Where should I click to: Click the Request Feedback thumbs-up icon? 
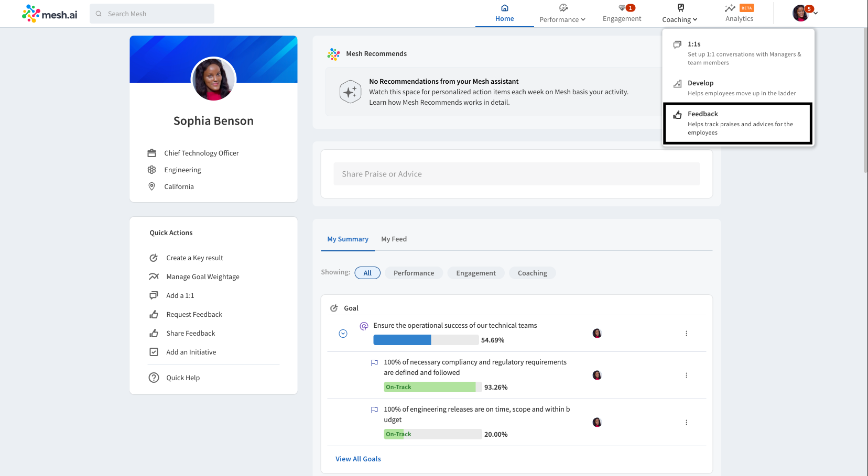pos(154,314)
